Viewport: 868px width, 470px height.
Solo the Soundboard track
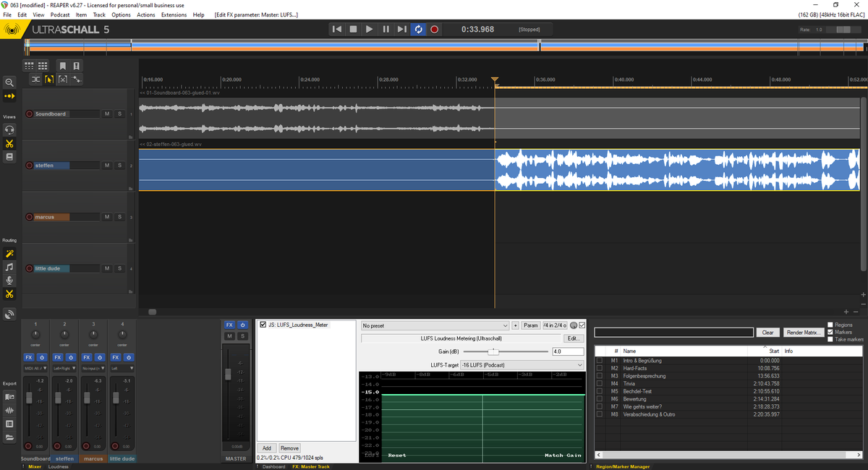click(x=119, y=114)
